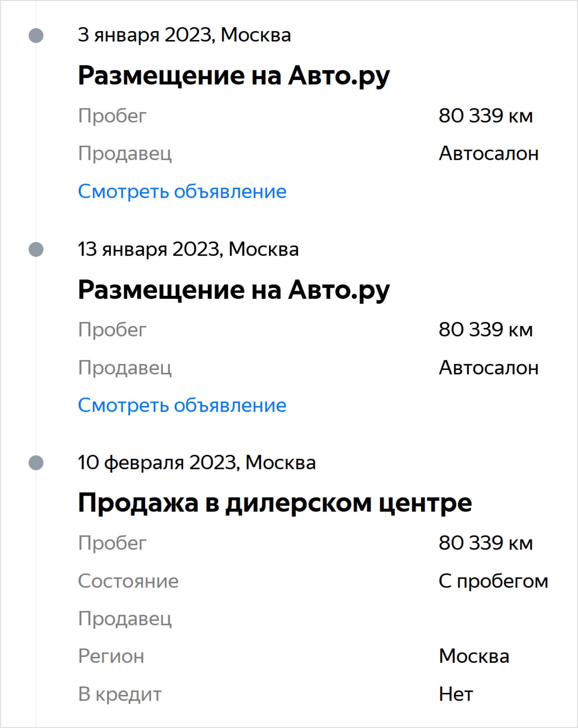The image size is (578, 728).
Task: Click the Состояние label in dealer sale entry
Action: coord(128,581)
